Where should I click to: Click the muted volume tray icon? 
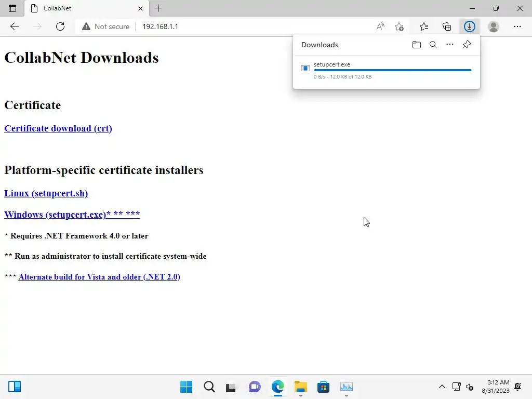[x=470, y=387]
